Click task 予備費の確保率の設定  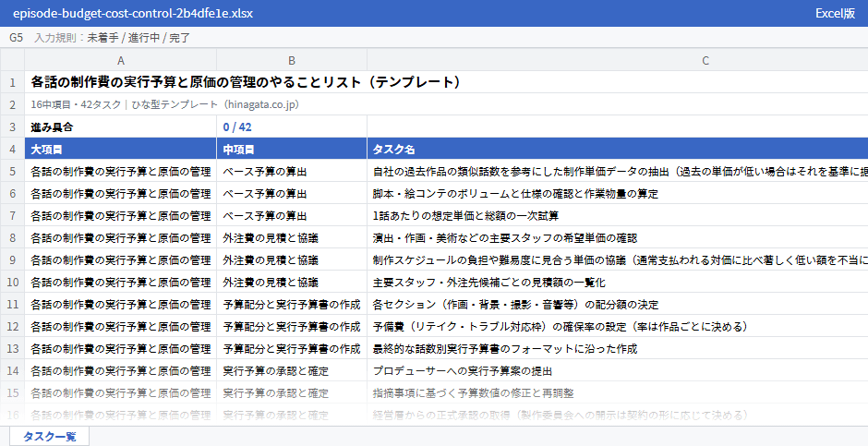click(617, 326)
